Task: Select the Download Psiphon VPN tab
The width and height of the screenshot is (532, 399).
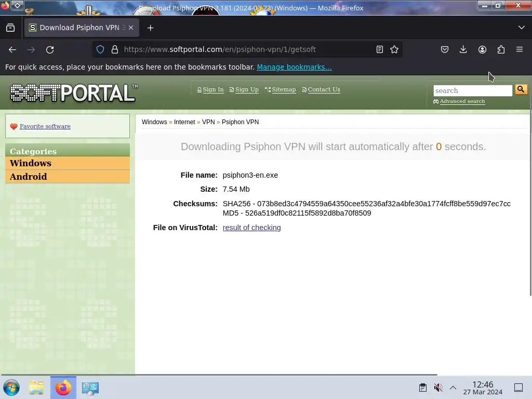Action: click(82, 28)
